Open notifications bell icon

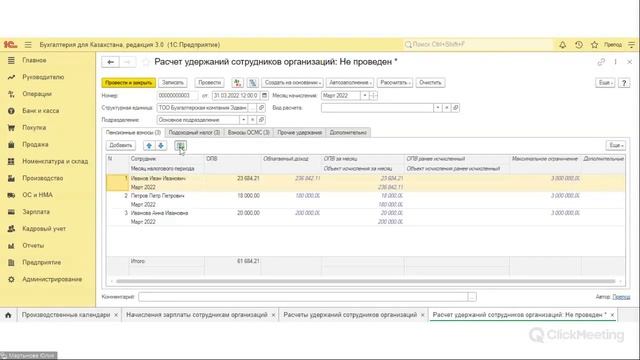(x=562, y=44)
